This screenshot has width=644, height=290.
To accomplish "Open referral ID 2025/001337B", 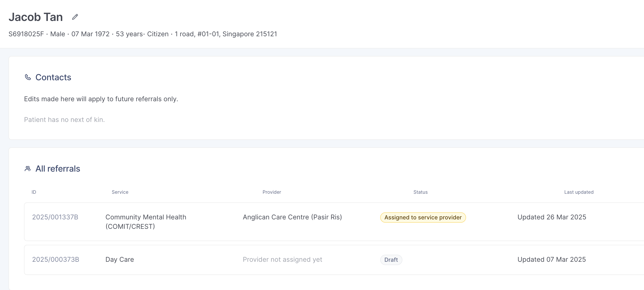I will pyautogui.click(x=55, y=217).
